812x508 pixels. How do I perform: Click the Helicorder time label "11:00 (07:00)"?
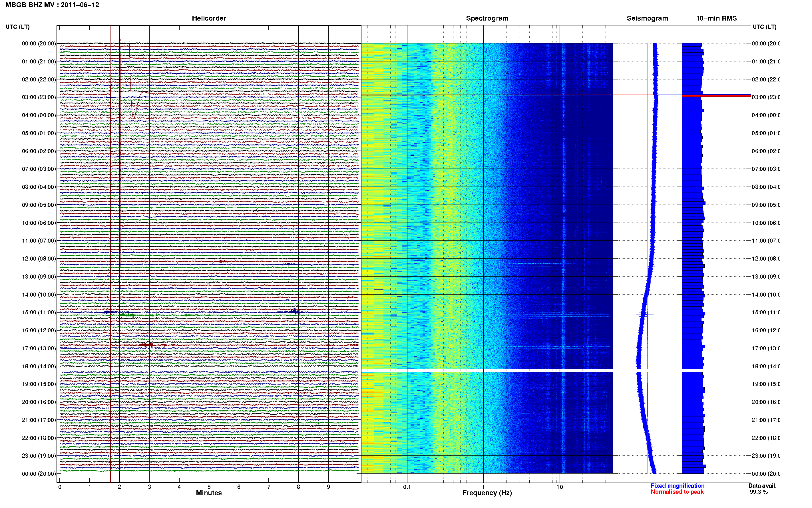39,241
